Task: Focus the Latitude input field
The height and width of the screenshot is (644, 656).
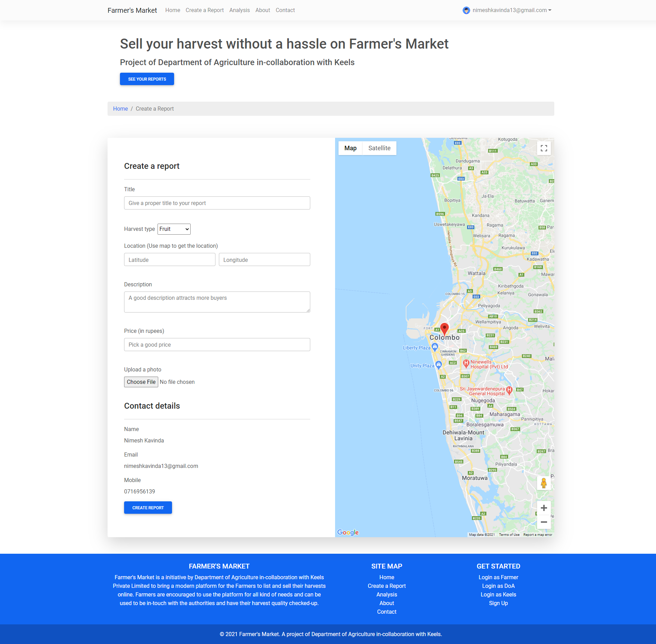Action: pyautogui.click(x=170, y=259)
